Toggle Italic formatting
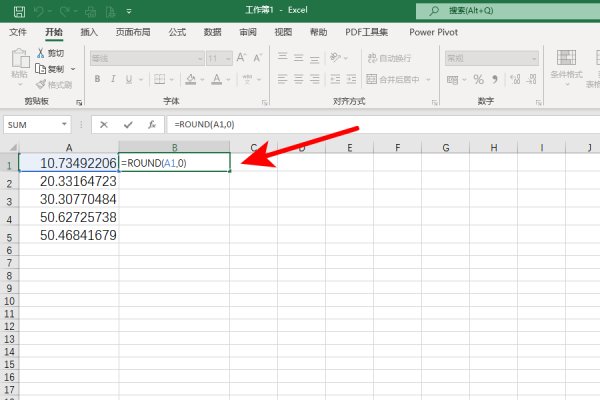 pyautogui.click(x=113, y=79)
